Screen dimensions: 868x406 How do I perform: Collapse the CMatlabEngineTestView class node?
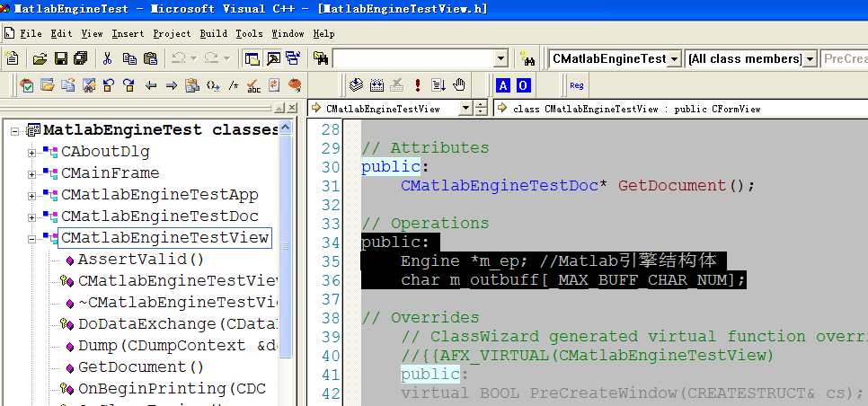31,239
